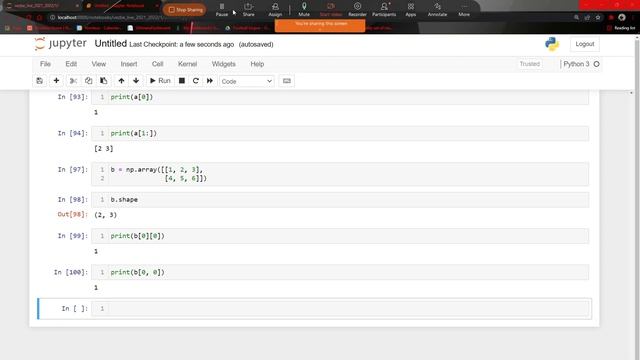Open the View menu
The width and height of the screenshot is (640, 360).
point(99,64)
